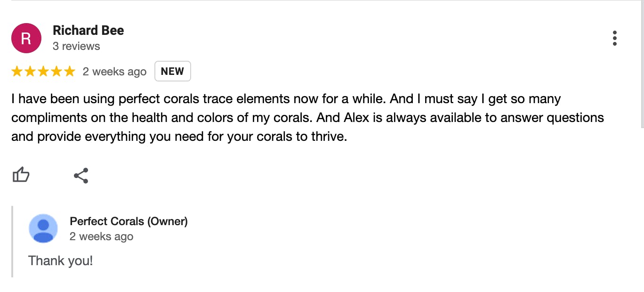Screen dimensions: 644x292
Task: Click the first star of the rating
Action: tap(17, 72)
